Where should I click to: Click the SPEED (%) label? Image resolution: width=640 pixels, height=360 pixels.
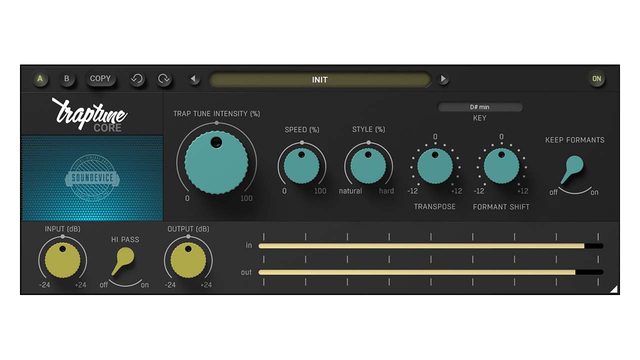[x=302, y=130]
